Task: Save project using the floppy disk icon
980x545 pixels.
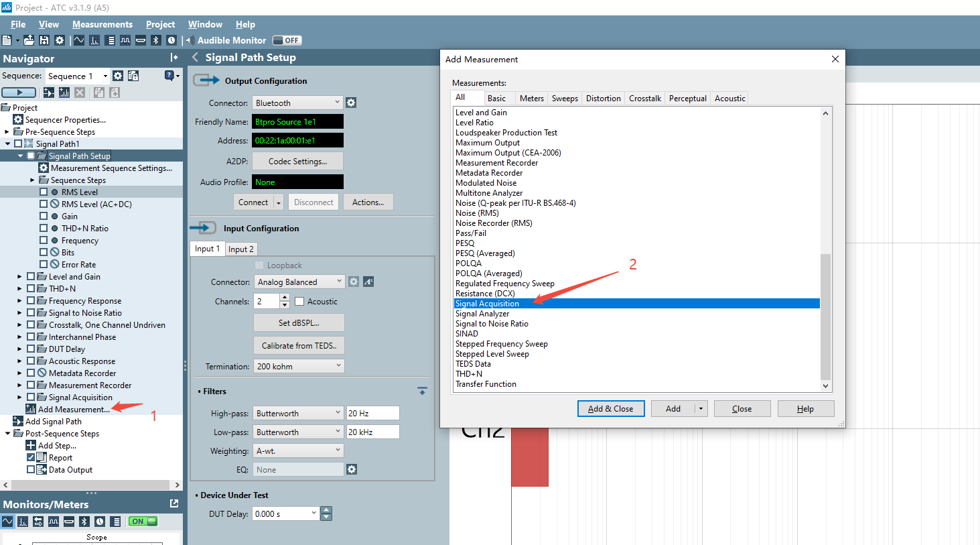Action: [44, 40]
